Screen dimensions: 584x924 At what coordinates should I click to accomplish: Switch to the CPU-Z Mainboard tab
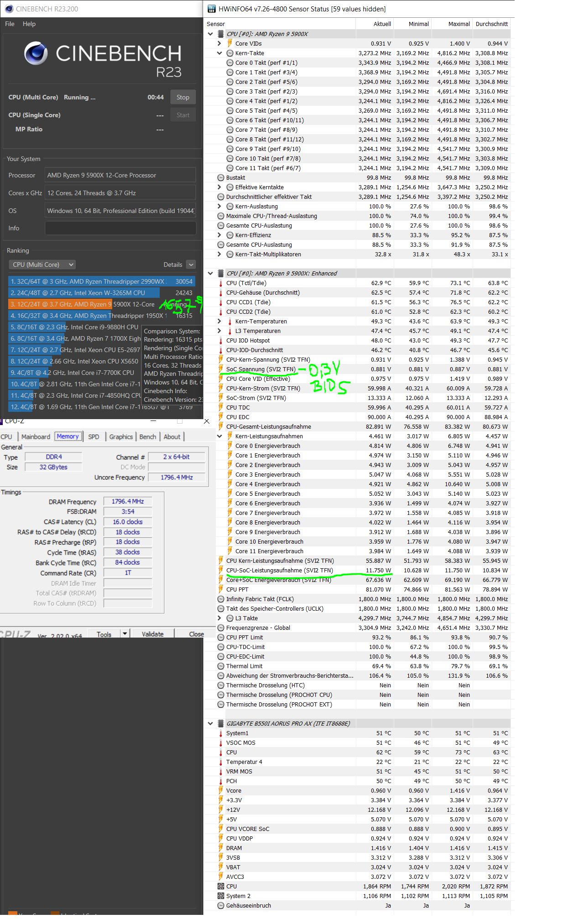pos(36,436)
